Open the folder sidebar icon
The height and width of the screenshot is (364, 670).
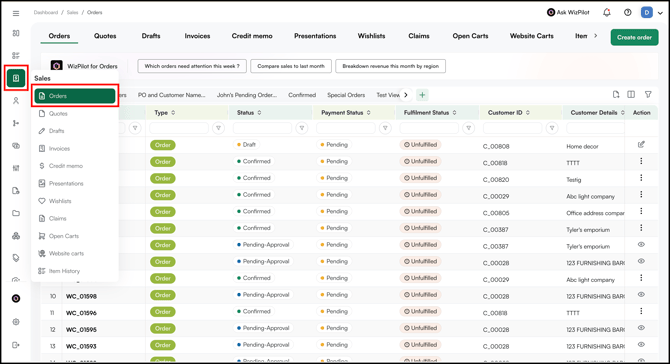16,213
